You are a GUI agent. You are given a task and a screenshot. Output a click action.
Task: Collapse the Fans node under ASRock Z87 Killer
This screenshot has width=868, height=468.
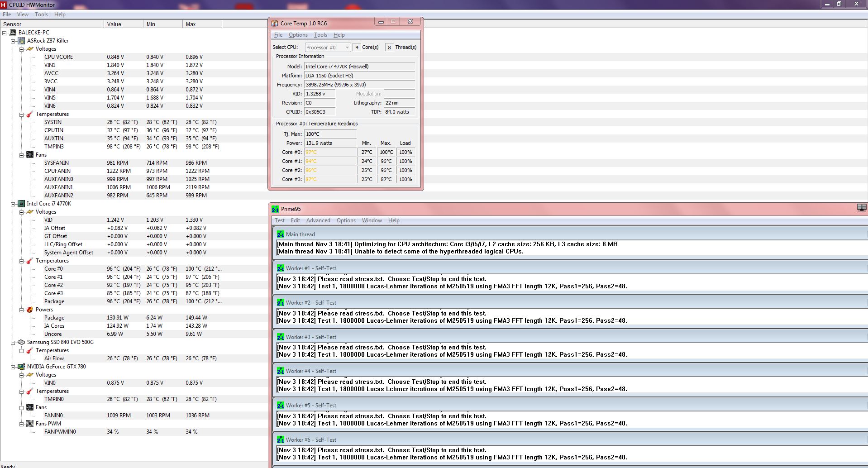pyautogui.click(x=21, y=155)
